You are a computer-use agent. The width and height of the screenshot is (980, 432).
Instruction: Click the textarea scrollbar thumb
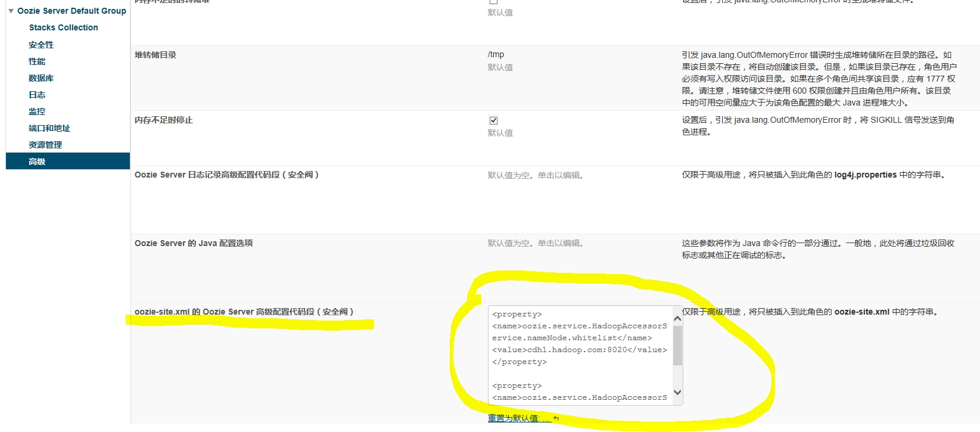[x=677, y=345]
